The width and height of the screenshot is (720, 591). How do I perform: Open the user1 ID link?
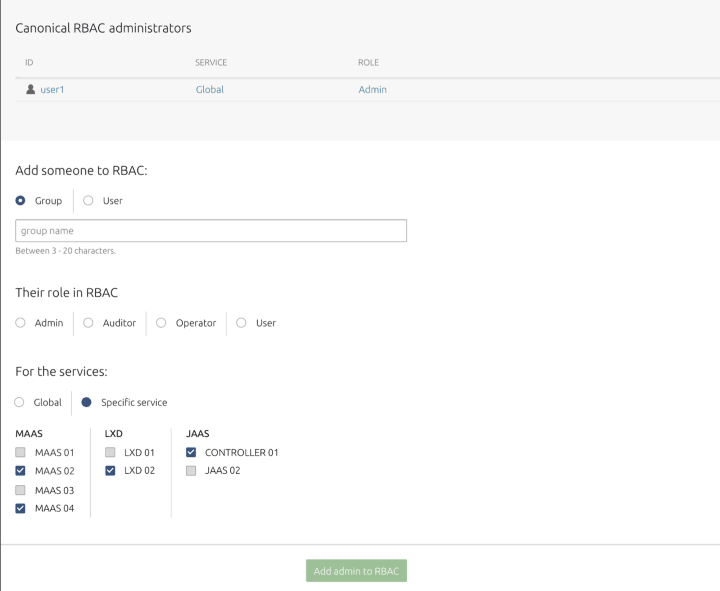click(53, 90)
